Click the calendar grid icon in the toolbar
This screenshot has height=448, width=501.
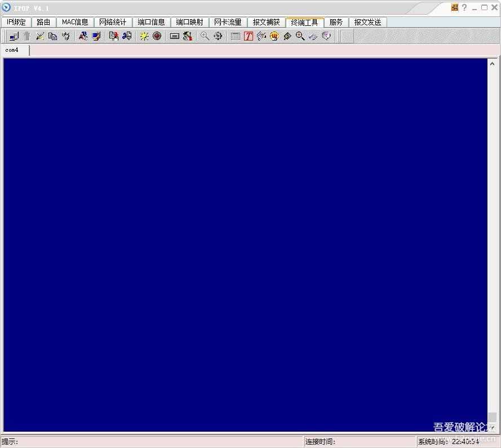tap(236, 36)
